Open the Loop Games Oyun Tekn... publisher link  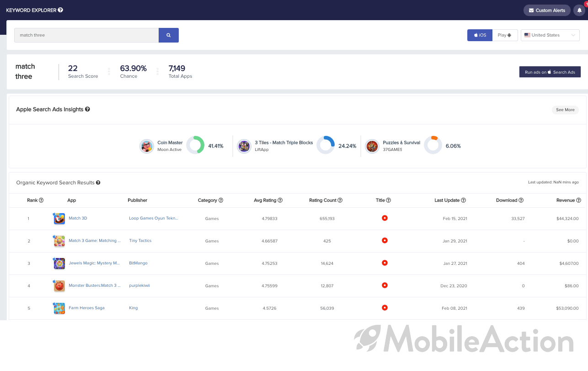coord(154,218)
